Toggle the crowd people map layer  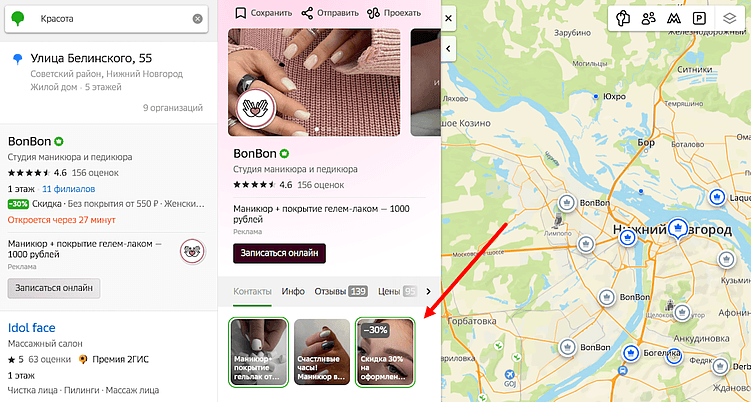click(649, 19)
